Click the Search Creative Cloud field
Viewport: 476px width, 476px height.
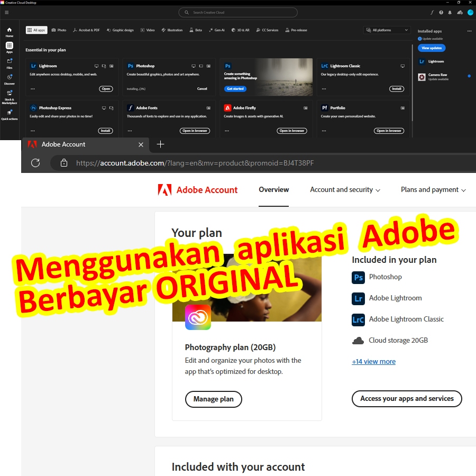coord(238,13)
